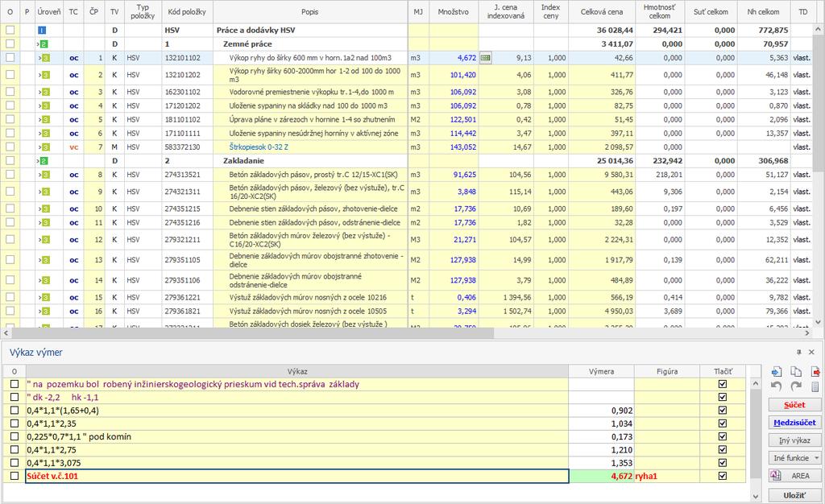Click the vc price type in row 7
Screen dimensions: 825x504
(x=73, y=147)
